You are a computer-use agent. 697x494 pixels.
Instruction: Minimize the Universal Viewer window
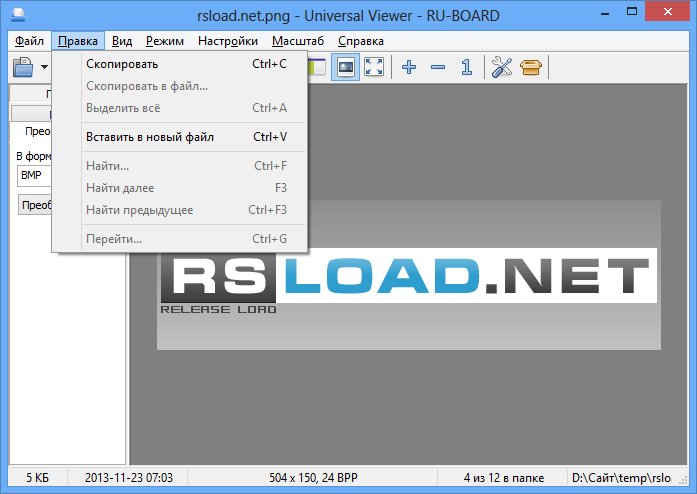605,12
